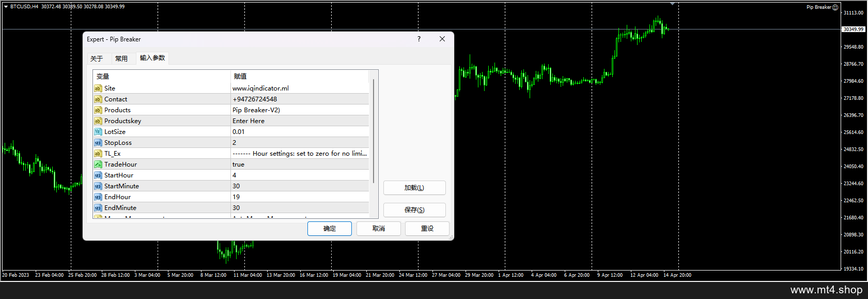
Task: Click the 赋值 column header
Action: point(300,77)
